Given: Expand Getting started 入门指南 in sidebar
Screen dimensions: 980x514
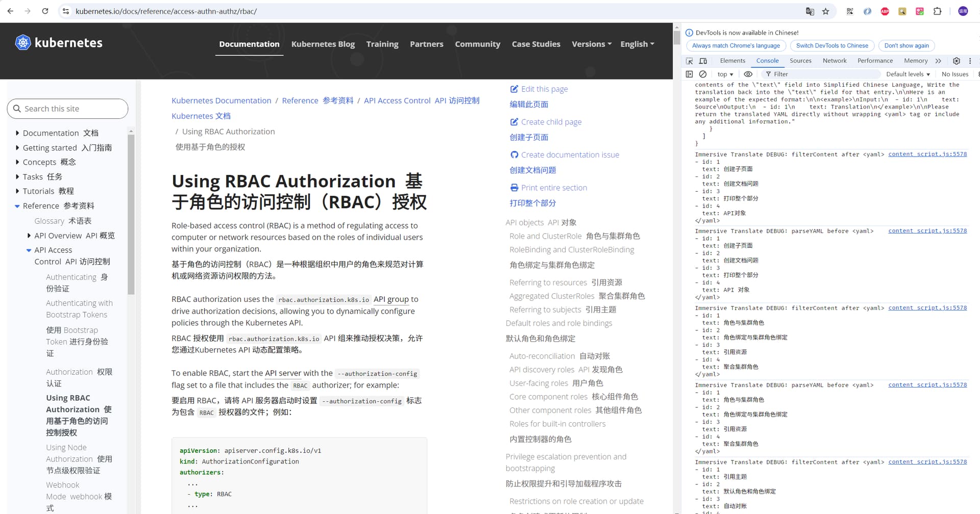Looking at the screenshot, I should 17,147.
